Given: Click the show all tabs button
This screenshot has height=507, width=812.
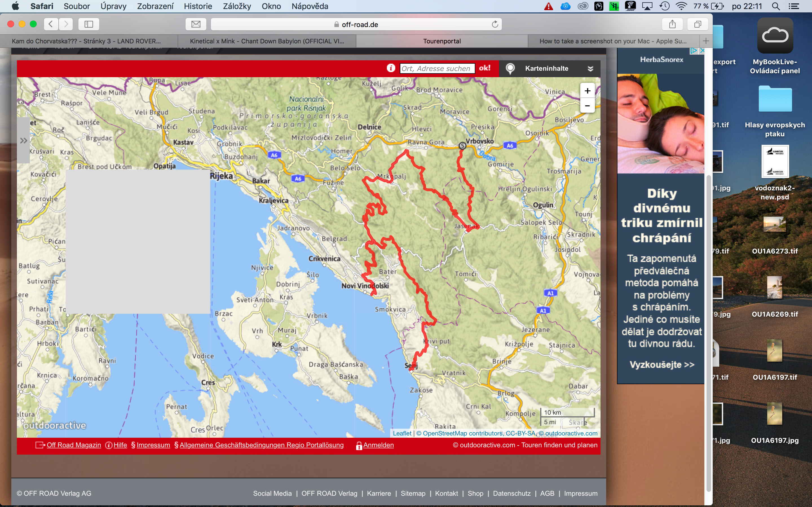Looking at the screenshot, I should (x=698, y=24).
